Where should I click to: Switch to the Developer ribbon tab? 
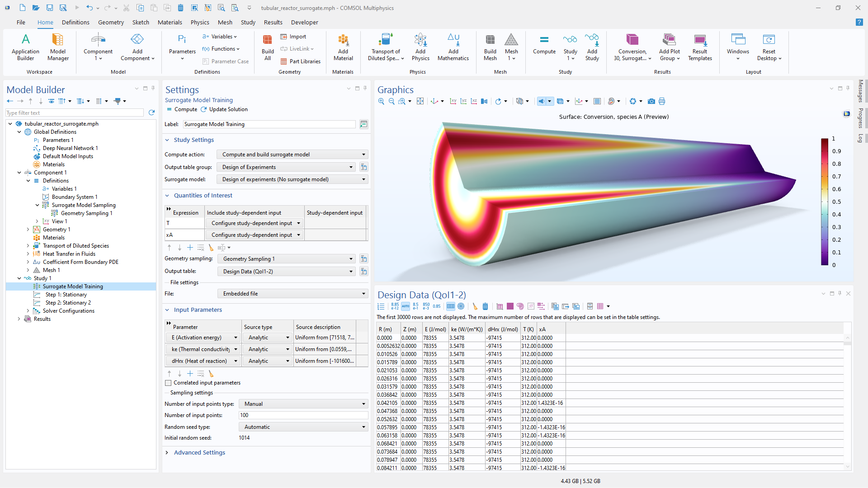[304, 22]
